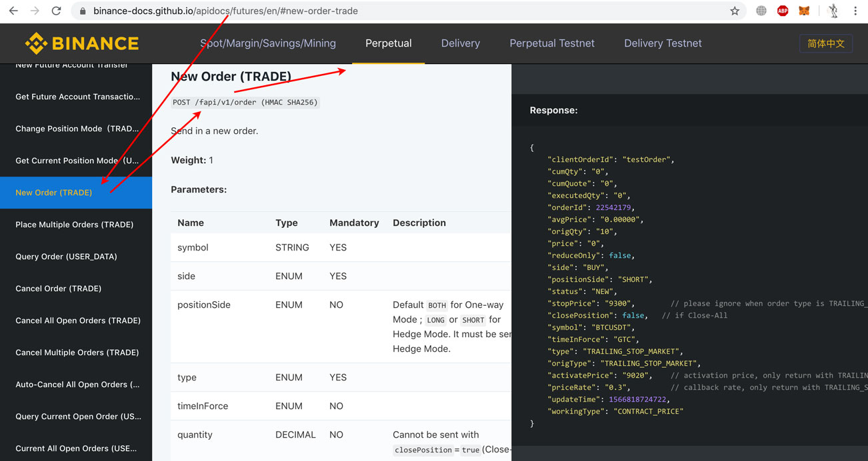Open the MetaMask extension
This screenshot has width=868, height=461.
tap(803, 11)
